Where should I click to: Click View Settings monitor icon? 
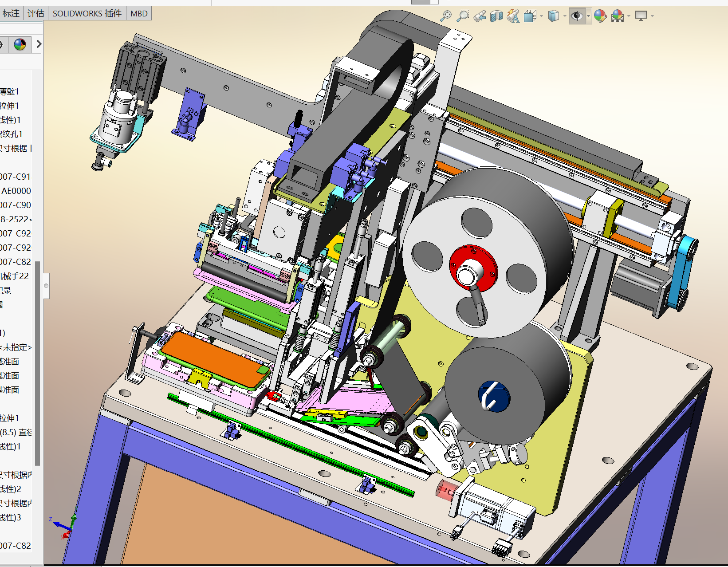641,16
